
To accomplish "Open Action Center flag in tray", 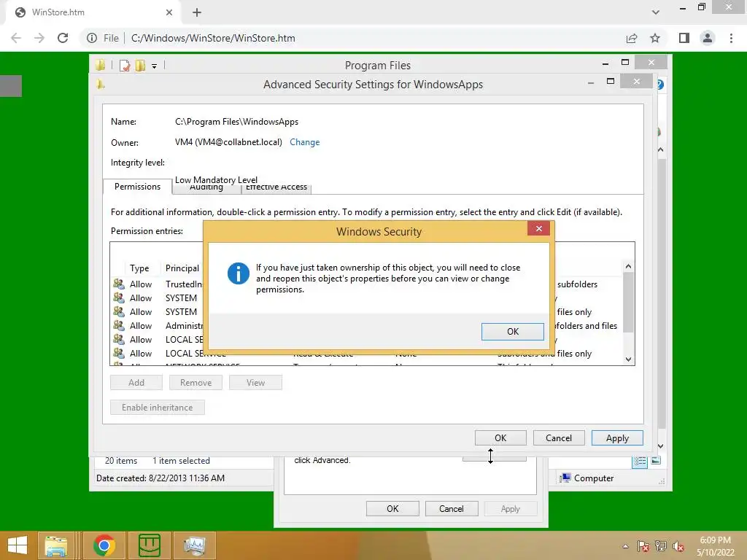I will coord(643,546).
